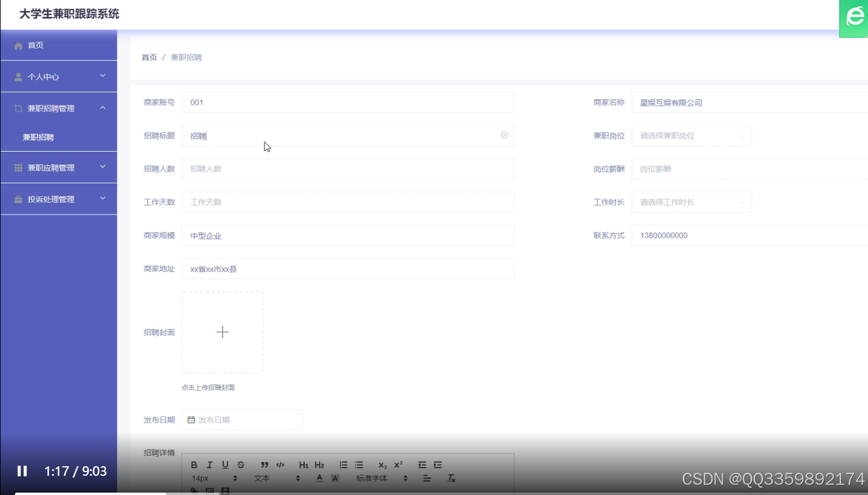This screenshot has height=495, width=868.
Task: Apply bold formatting in the editor
Action: [194, 465]
